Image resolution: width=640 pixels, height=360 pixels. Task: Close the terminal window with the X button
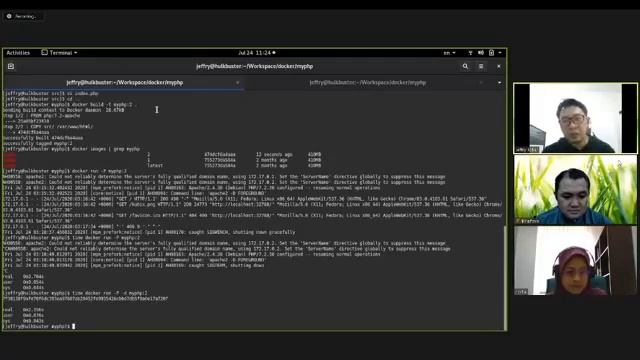499,66
